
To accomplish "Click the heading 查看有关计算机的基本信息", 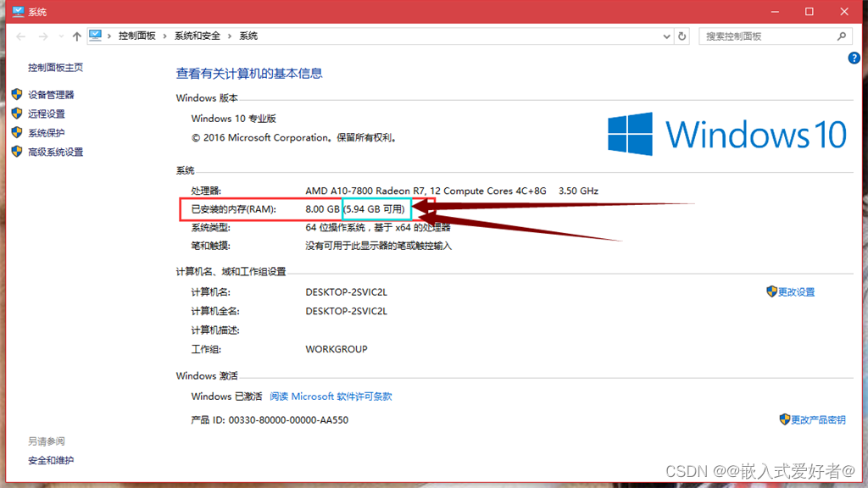I will (x=249, y=74).
